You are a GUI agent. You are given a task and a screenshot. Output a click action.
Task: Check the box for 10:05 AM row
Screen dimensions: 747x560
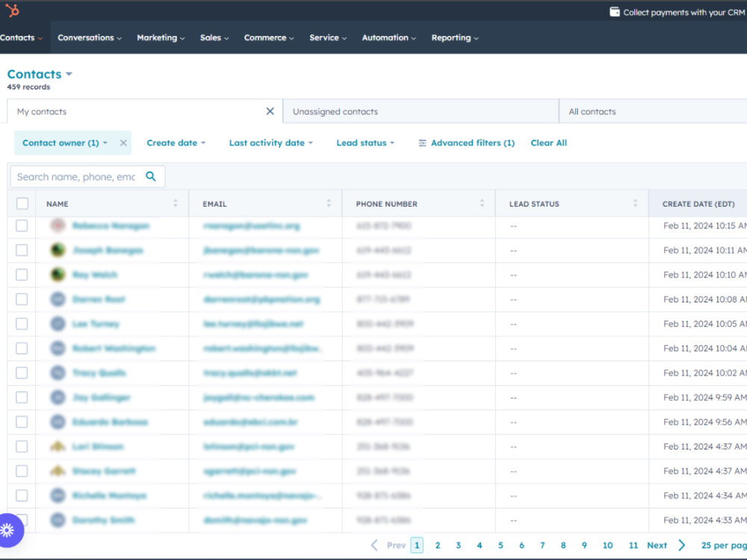pyautogui.click(x=22, y=324)
